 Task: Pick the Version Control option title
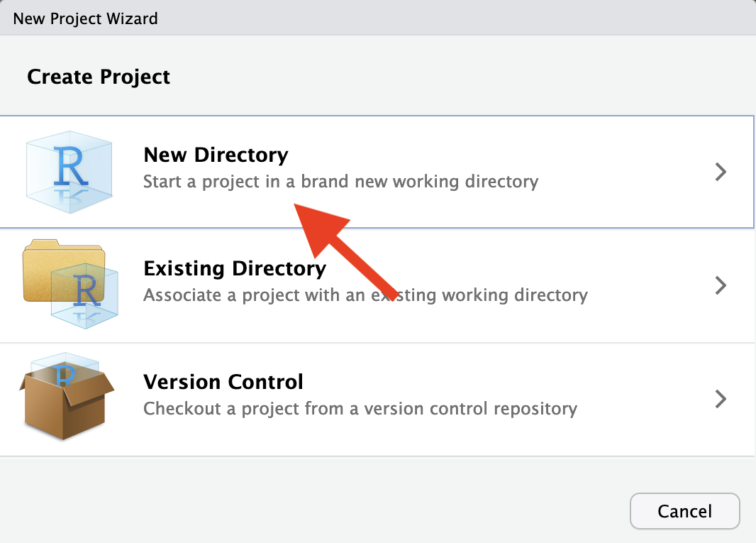coord(223,382)
